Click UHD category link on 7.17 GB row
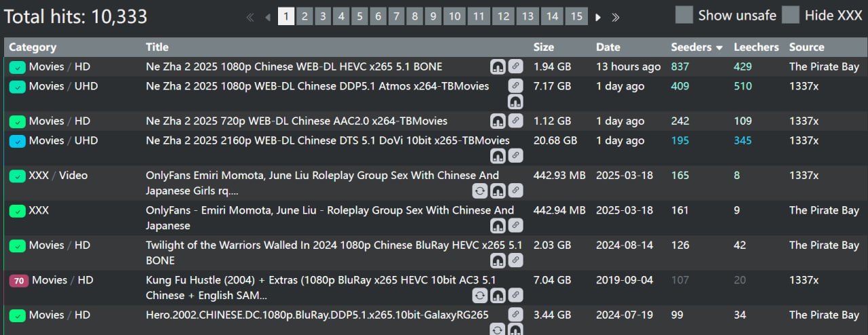868x335 pixels. (86, 86)
